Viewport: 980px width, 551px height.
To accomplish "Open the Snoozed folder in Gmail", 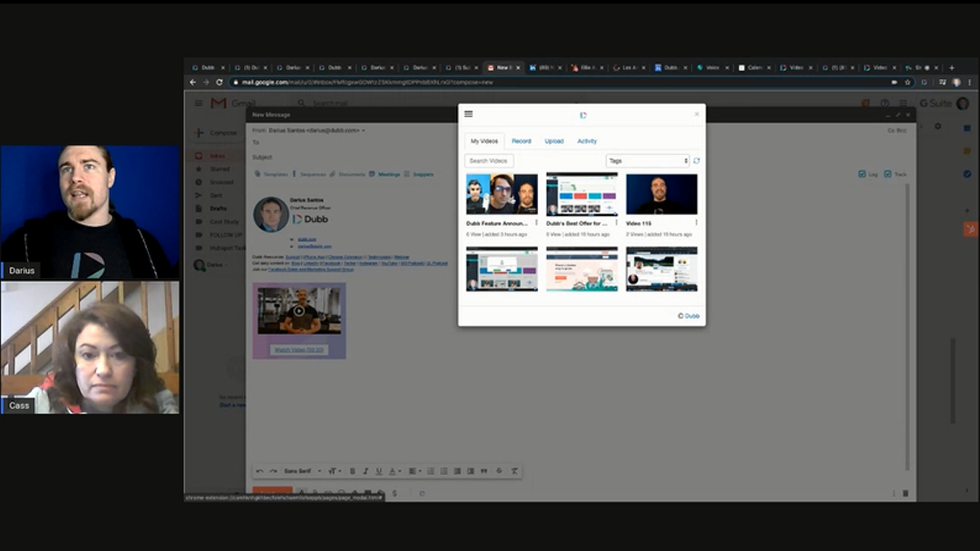I will coord(221,182).
